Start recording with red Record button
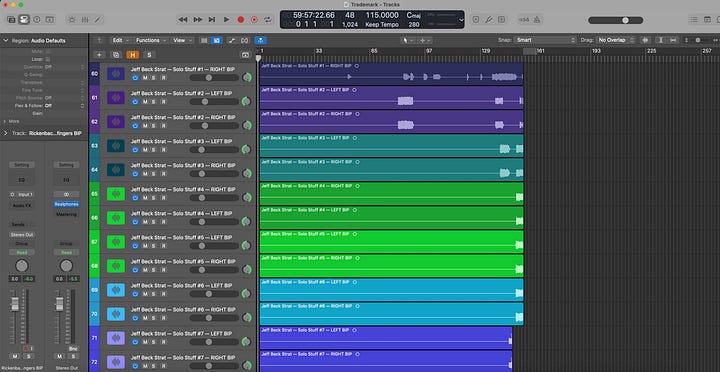This screenshot has height=372, width=720. click(x=241, y=20)
